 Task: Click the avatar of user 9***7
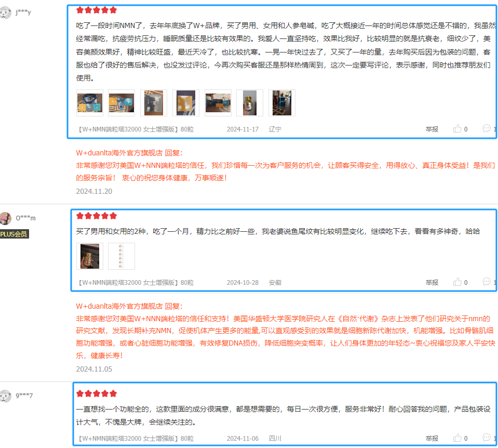click(x=5, y=396)
